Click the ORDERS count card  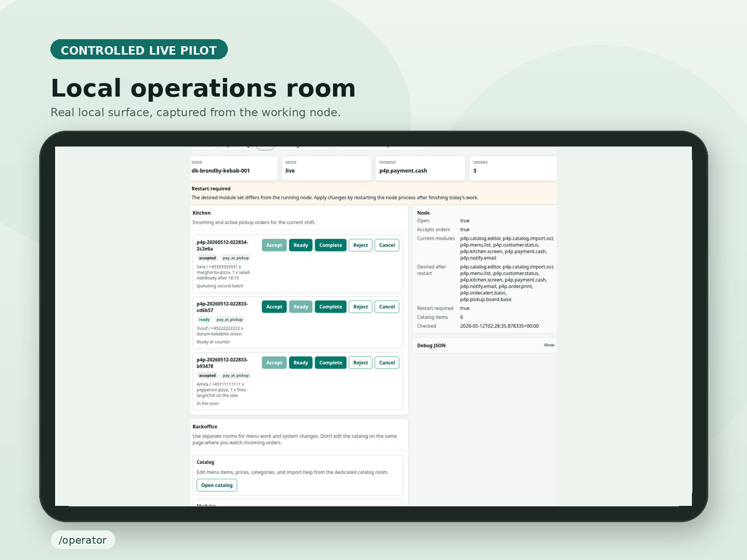[x=513, y=168]
